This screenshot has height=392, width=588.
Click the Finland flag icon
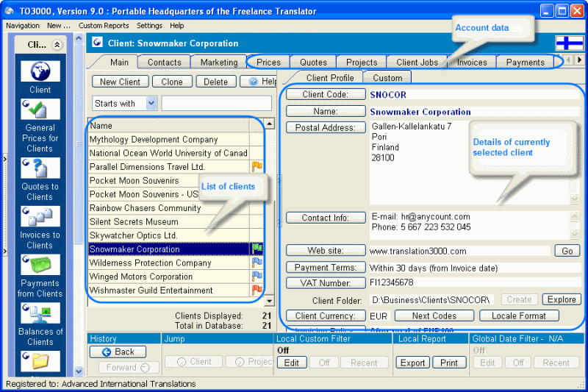569,43
